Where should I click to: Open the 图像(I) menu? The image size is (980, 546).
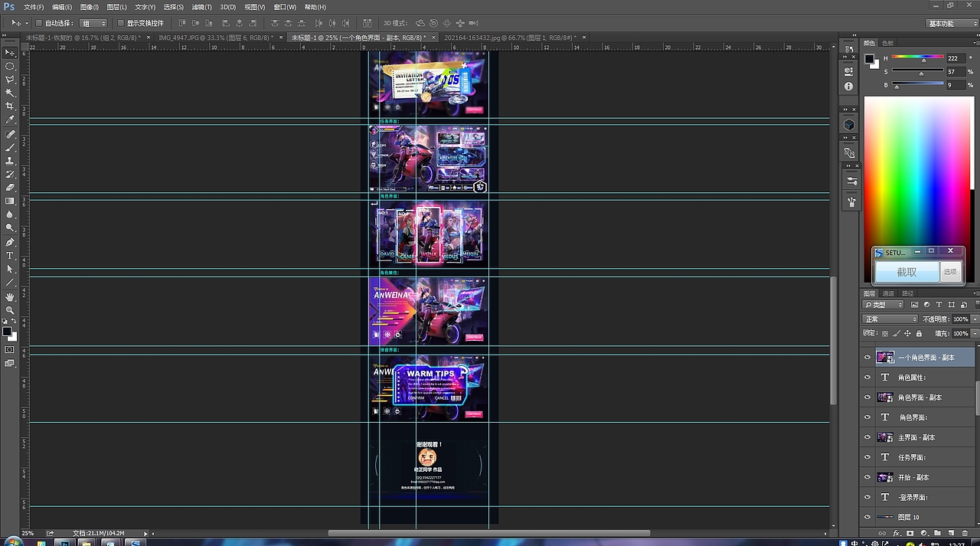pyautogui.click(x=90, y=7)
